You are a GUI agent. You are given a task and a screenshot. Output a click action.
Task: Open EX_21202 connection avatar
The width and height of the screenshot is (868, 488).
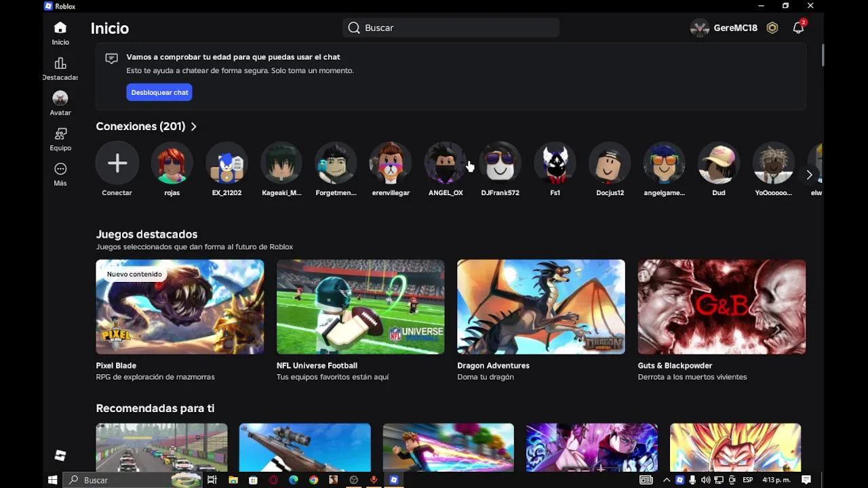click(226, 163)
